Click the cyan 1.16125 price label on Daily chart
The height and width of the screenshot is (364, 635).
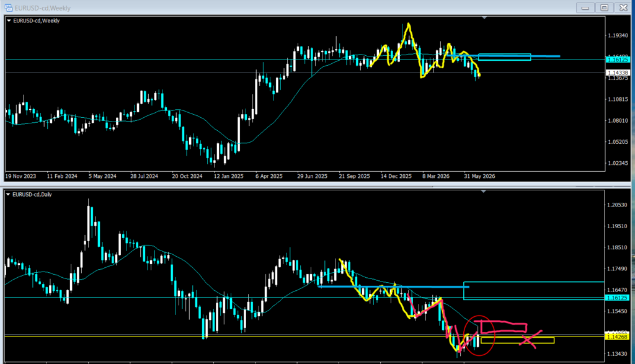click(617, 298)
